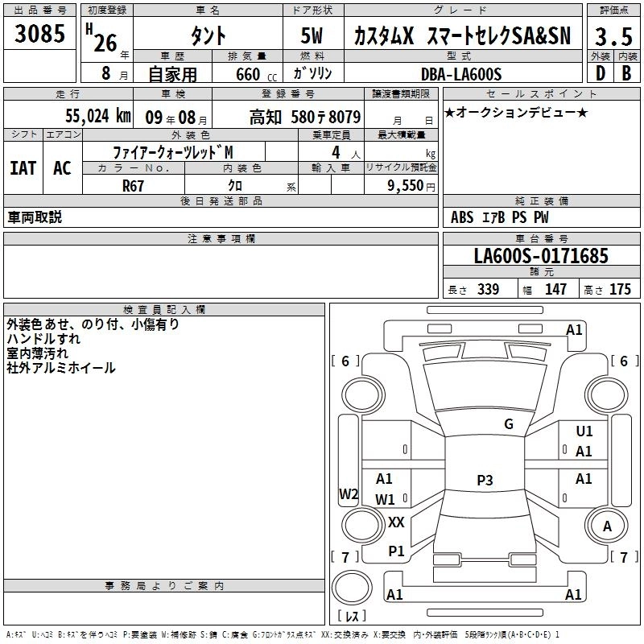The width and height of the screenshot is (644, 644).
Task: Select vehicle history 自家用
Action: pos(172,74)
